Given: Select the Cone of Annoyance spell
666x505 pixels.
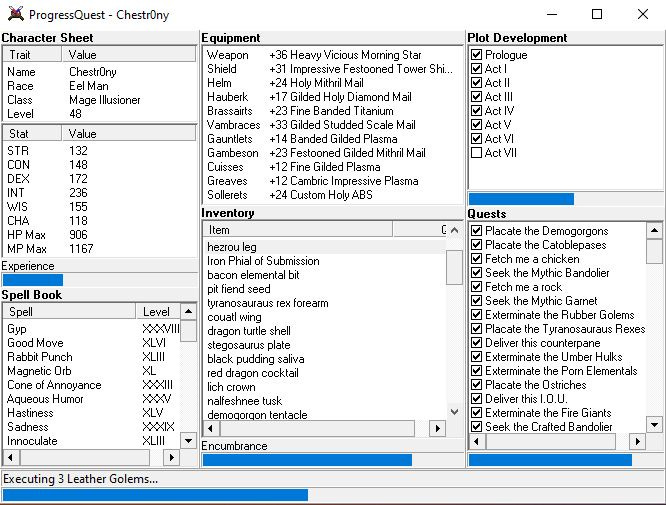Looking at the screenshot, I should [93, 385].
